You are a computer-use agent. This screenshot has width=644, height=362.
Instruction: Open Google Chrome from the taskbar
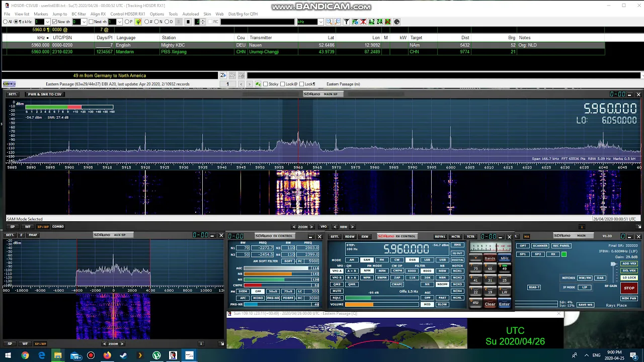point(25,355)
